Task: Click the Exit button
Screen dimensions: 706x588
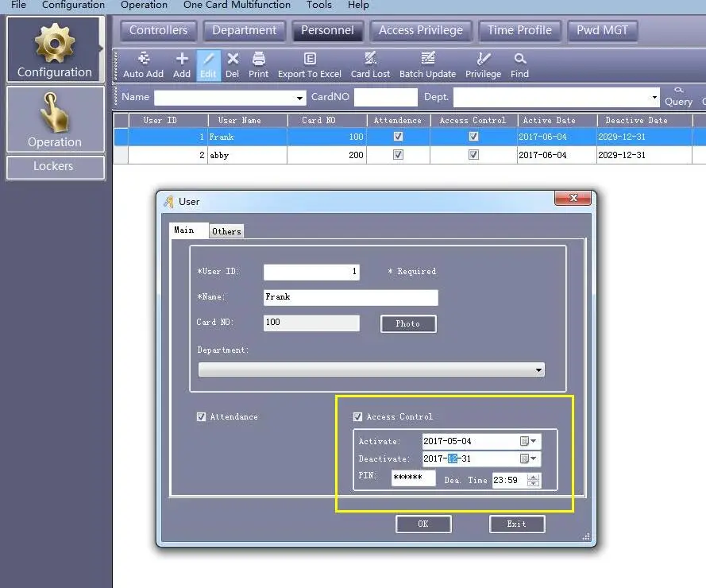Action: point(517,524)
